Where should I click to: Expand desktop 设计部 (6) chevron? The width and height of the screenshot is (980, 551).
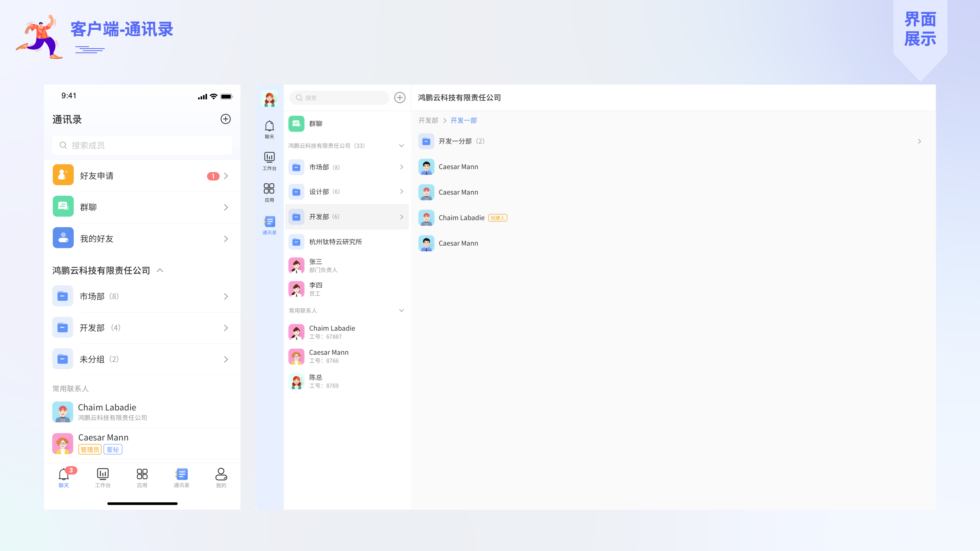(x=402, y=191)
